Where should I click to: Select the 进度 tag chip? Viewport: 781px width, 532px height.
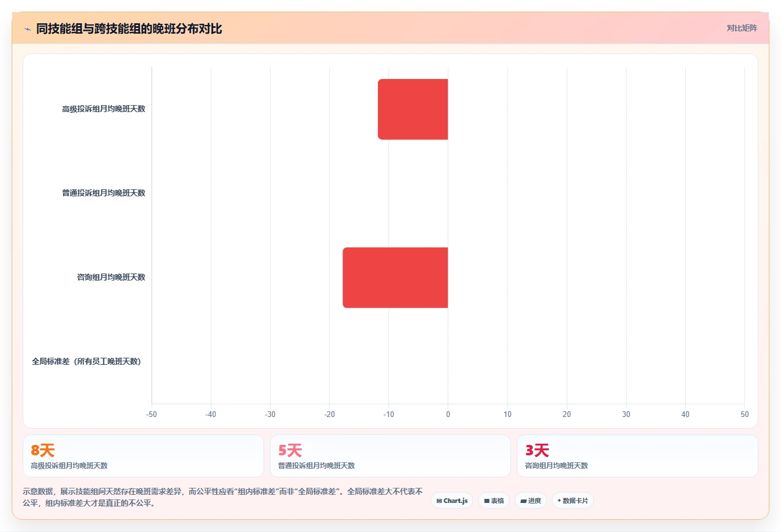(x=531, y=501)
